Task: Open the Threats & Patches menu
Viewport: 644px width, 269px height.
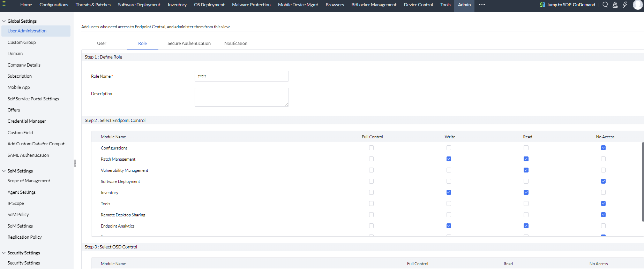Action: click(93, 5)
